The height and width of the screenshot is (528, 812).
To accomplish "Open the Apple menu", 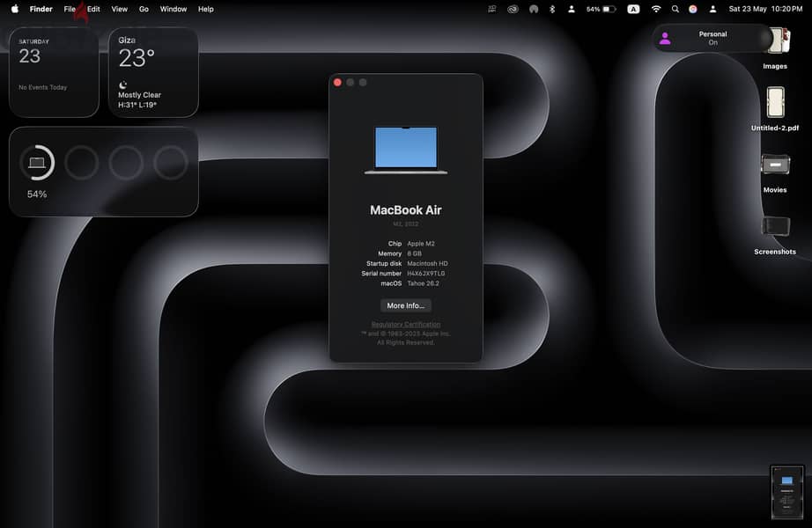I will tap(15, 9).
